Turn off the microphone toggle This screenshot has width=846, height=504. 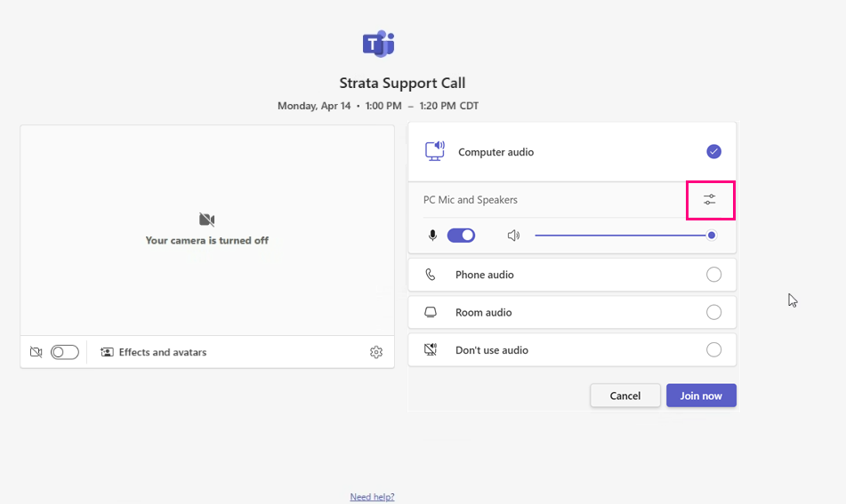pyautogui.click(x=462, y=236)
